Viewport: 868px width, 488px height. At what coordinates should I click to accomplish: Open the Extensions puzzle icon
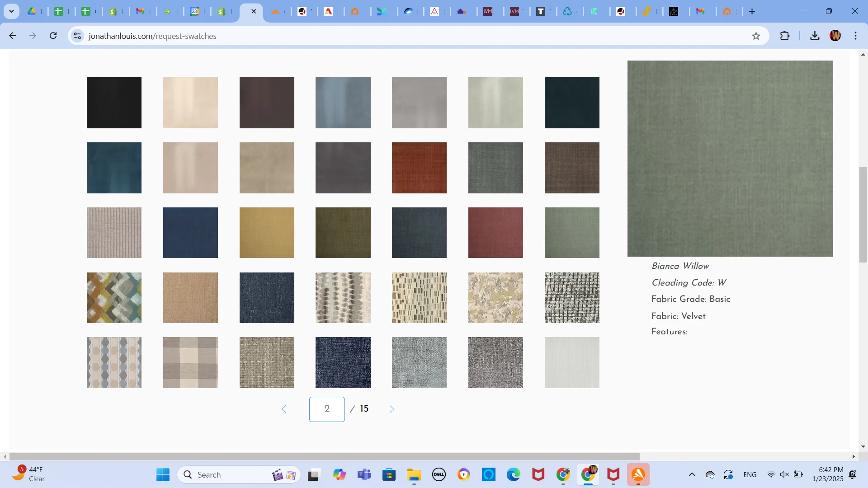coord(785,36)
